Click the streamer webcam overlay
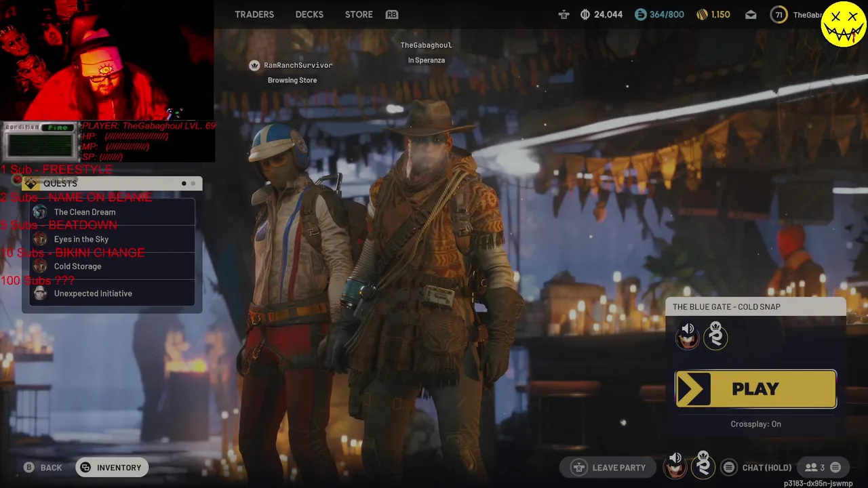 tap(107, 60)
